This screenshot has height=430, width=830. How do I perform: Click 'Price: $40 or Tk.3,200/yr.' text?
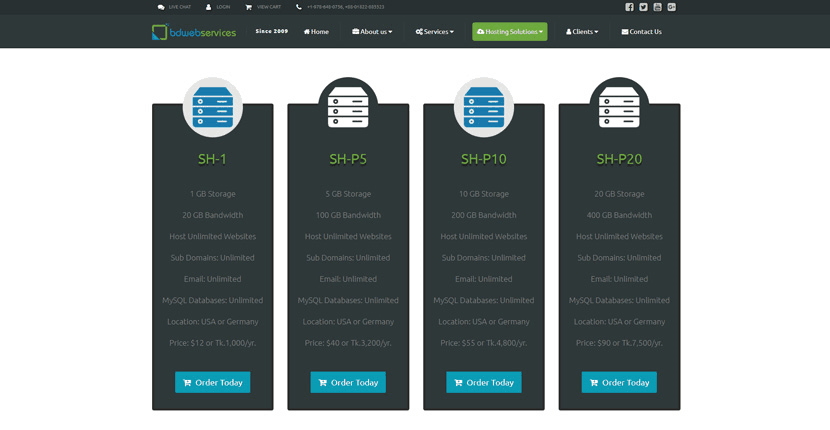click(348, 343)
